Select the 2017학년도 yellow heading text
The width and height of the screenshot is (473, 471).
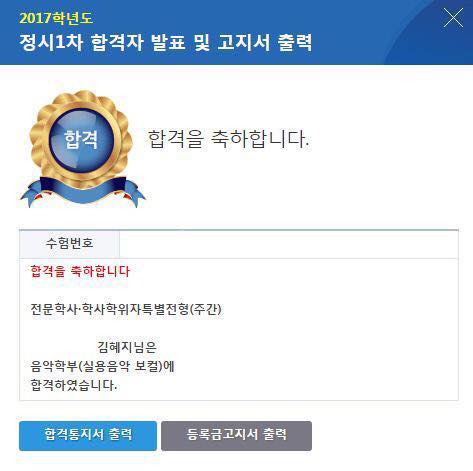(56, 18)
